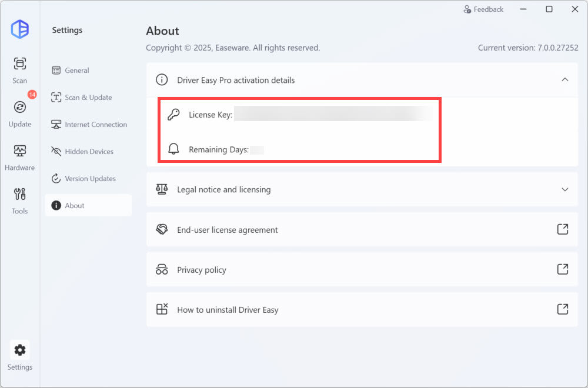Viewport: 588px width, 388px height.
Task: Open the Scan section in the sidebar
Action: pos(20,70)
